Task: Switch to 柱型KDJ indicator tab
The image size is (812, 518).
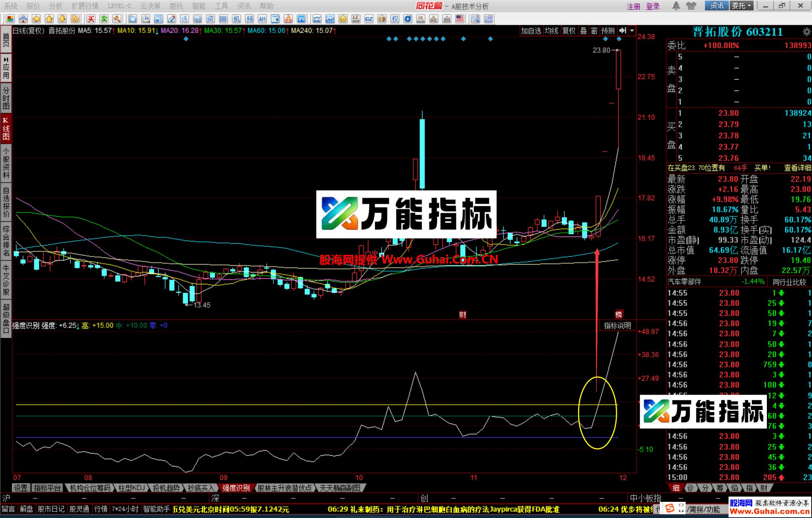Action: [131, 488]
